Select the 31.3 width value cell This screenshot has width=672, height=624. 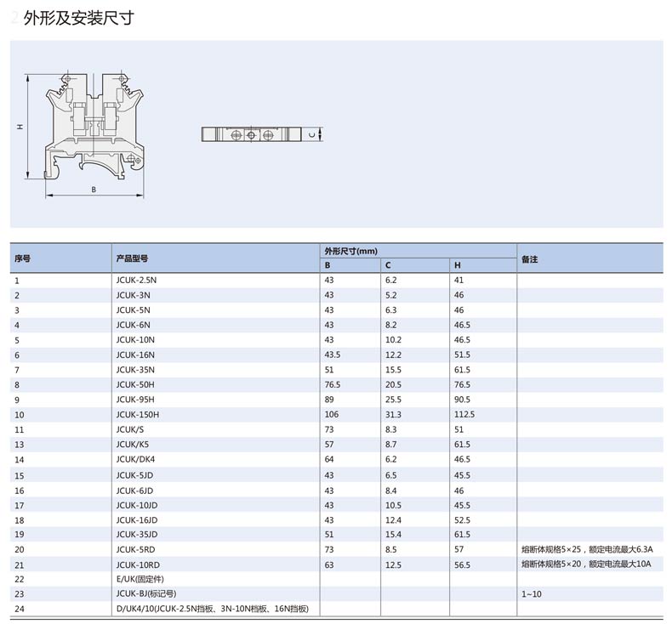393,415
